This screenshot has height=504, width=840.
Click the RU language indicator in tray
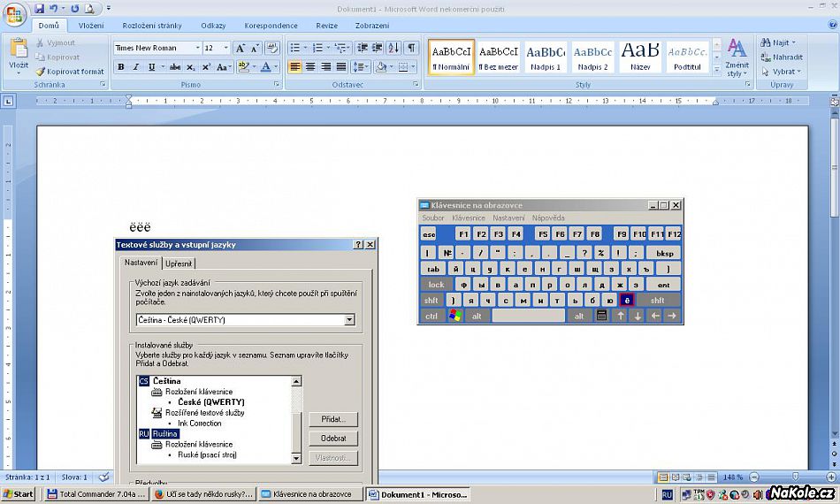click(x=667, y=495)
